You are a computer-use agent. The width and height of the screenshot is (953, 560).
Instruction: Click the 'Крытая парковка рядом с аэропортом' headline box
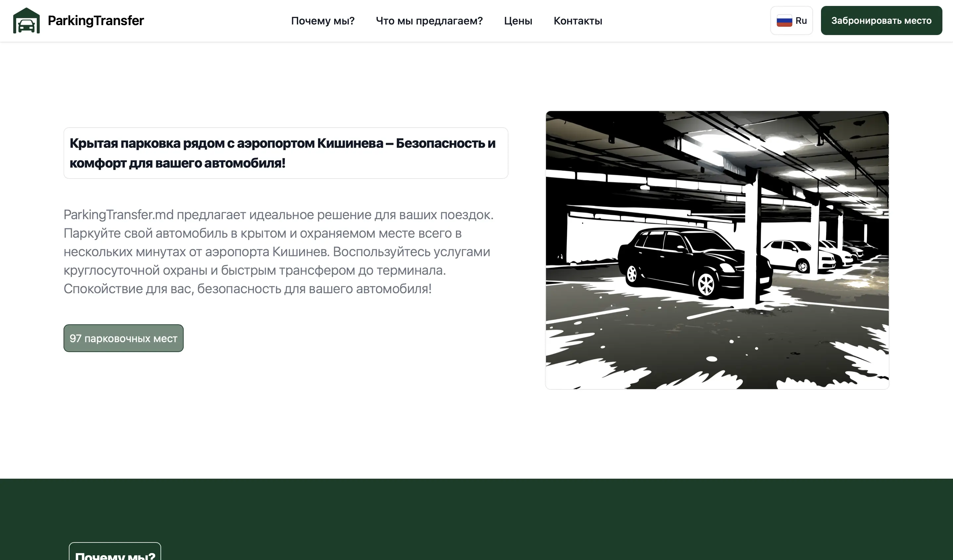(286, 153)
